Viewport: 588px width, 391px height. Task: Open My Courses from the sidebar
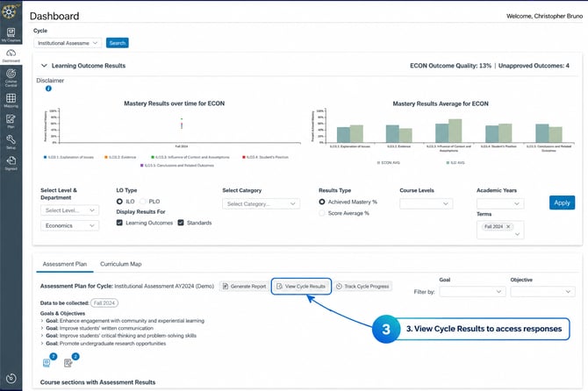click(11, 34)
